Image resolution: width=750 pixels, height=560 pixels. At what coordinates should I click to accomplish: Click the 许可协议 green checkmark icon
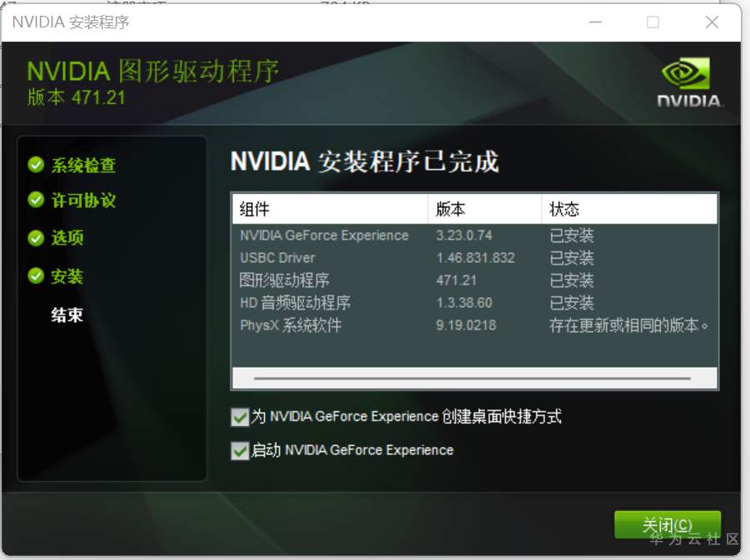36,200
